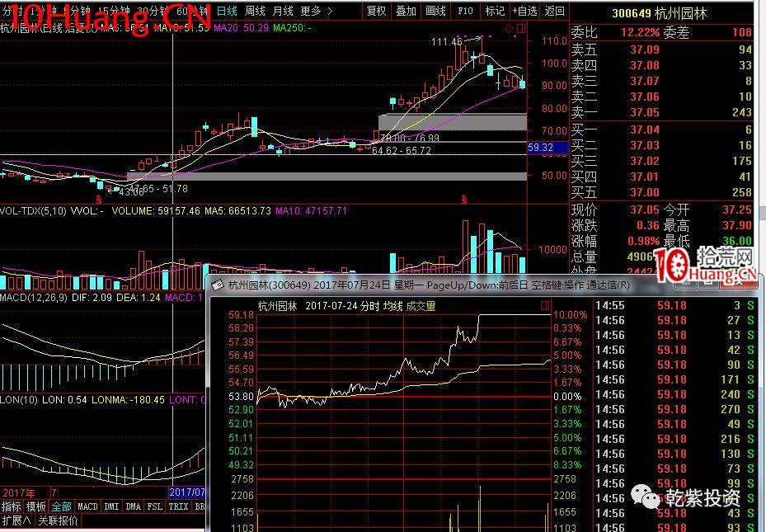Click the 卖五 row at 37.09
This screenshot has width=766, height=532.
tap(661, 49)
